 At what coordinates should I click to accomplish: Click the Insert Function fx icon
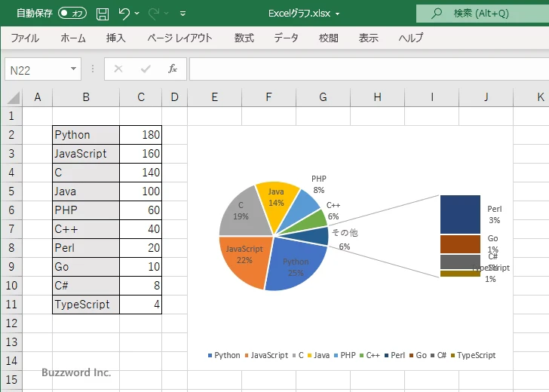tap(172, 69)
